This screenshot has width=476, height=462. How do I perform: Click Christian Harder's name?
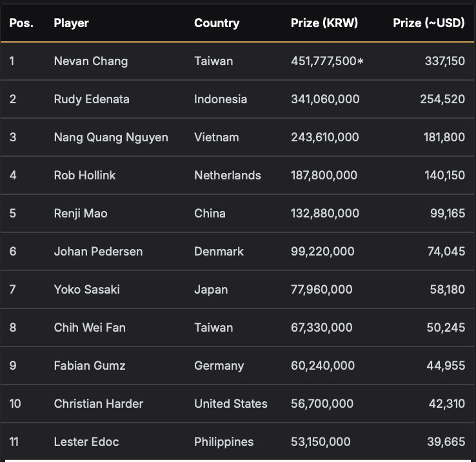98,404
